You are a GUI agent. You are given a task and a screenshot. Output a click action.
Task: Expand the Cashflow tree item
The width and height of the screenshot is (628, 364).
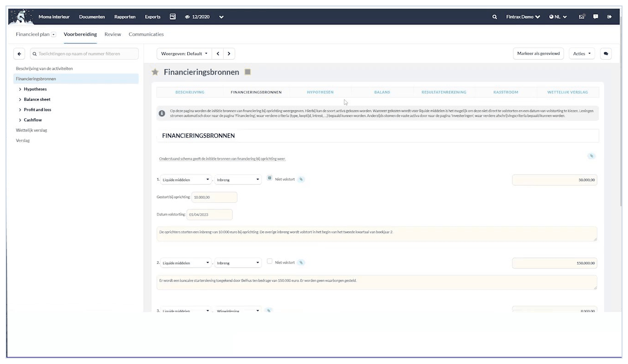(x=20, y=120)
